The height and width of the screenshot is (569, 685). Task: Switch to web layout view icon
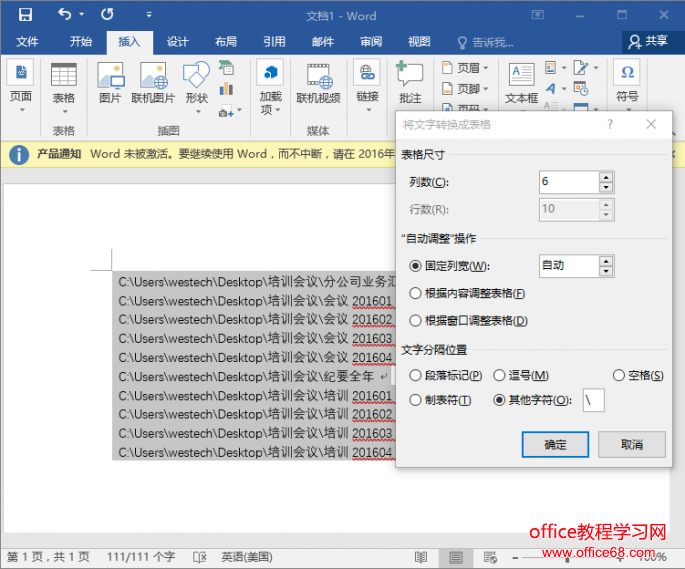coord(490,557)
